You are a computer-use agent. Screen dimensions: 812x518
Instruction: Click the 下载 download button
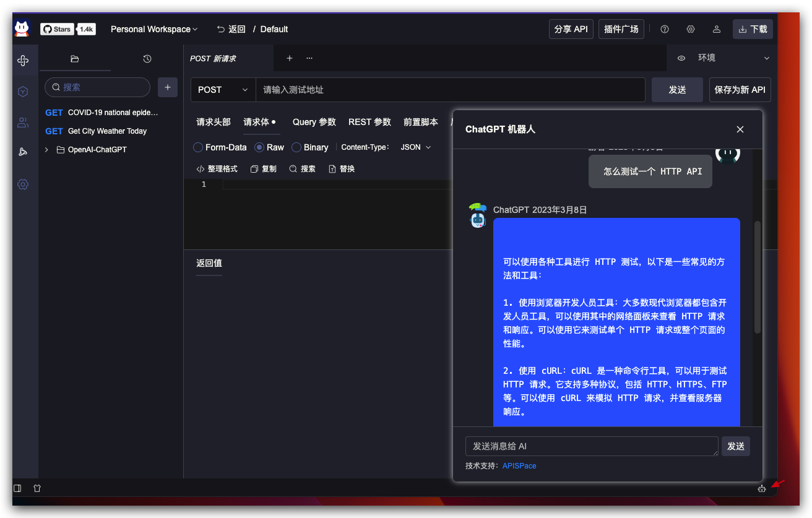click(753, 29)
